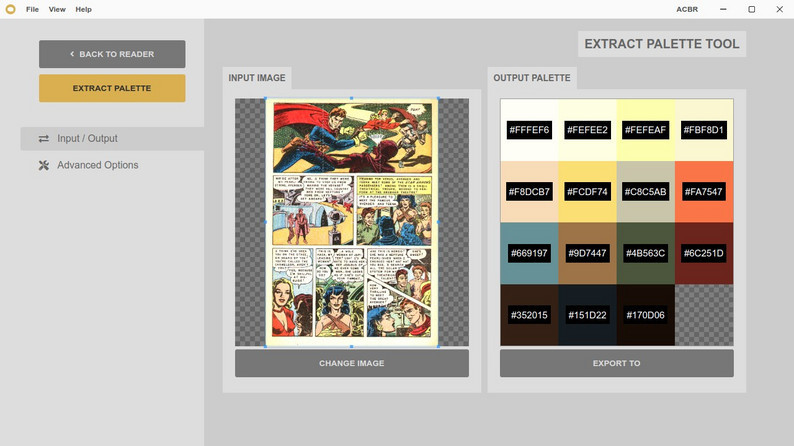The height and width of the screenshot is (446, 794).
Task: Select the #FBF8D1 color swatch
Action: coord(704,130)
